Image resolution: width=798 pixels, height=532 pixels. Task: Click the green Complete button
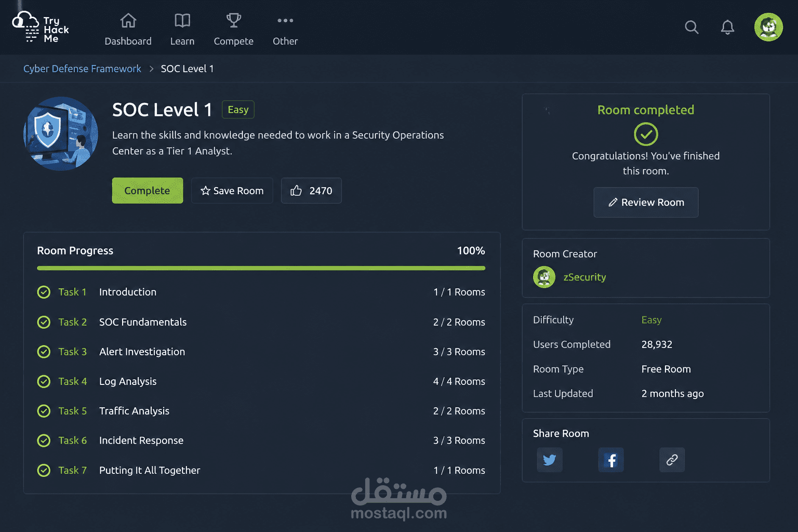[148, 191]
